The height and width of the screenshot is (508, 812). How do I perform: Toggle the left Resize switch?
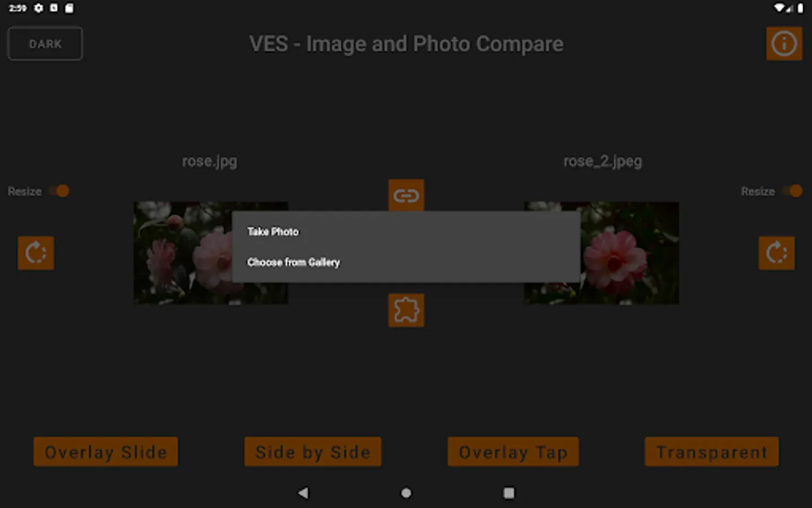[59, 191]
